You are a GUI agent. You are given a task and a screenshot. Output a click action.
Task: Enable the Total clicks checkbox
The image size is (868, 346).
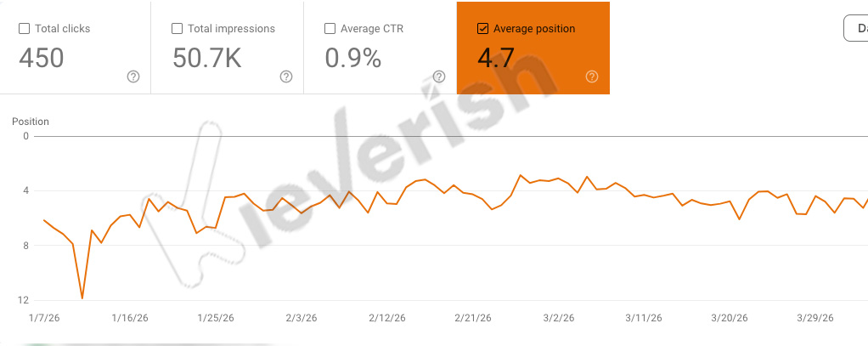point(25,29)
